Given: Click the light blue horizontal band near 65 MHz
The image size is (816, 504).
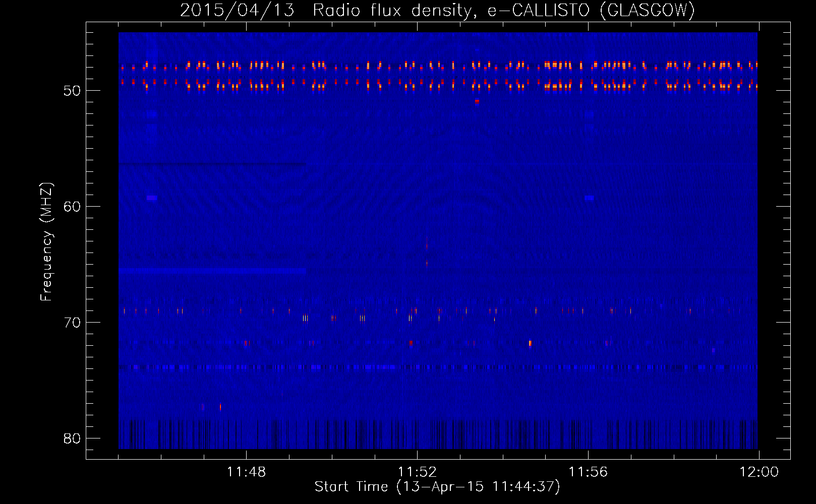Looking at the screenshot, I should click(x=212, y=271).
